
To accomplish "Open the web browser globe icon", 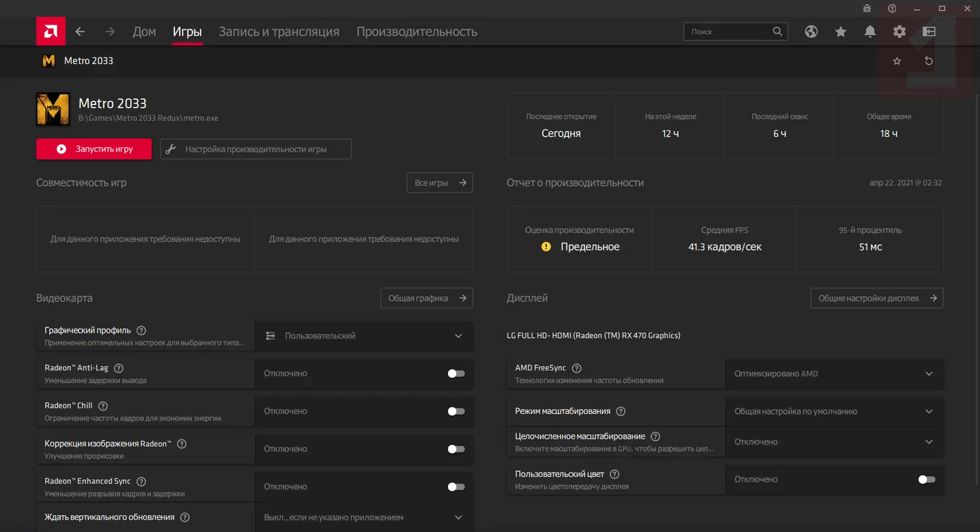I will point(811,31).
